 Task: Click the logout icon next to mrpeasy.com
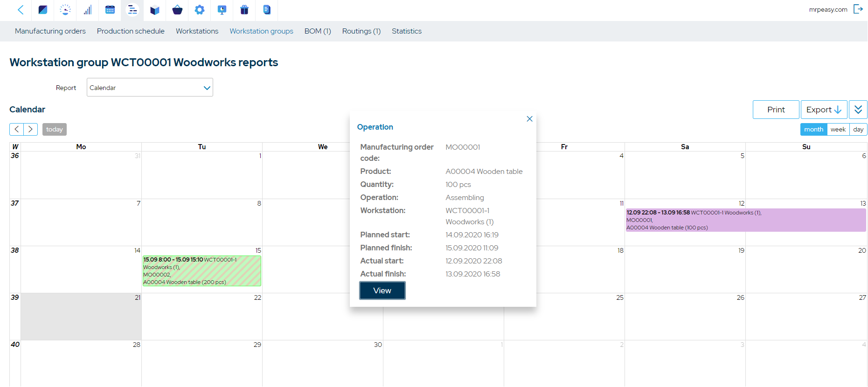pyautogui.click(x=858, y=9)
